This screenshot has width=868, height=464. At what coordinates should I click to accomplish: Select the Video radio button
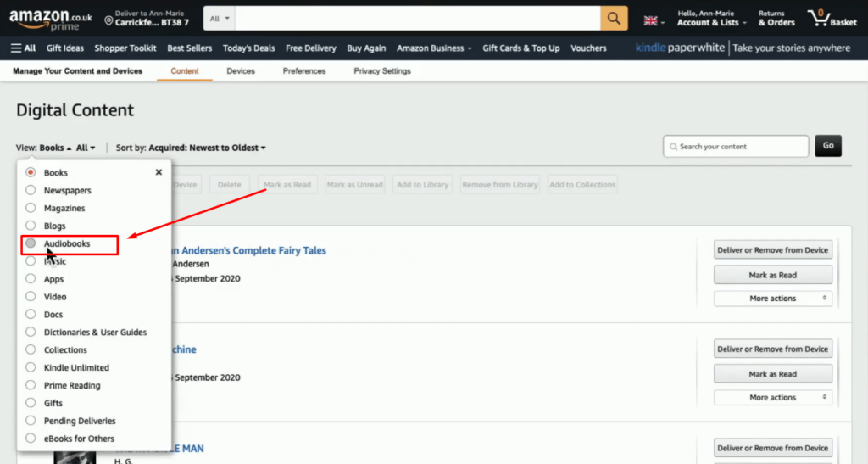tap(31, 296)
